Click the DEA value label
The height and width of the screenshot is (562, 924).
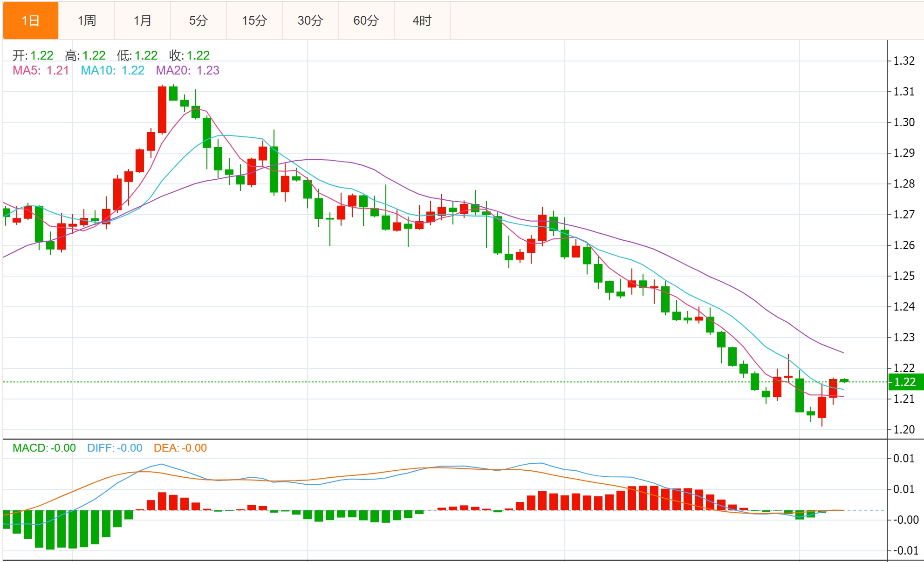180,448
